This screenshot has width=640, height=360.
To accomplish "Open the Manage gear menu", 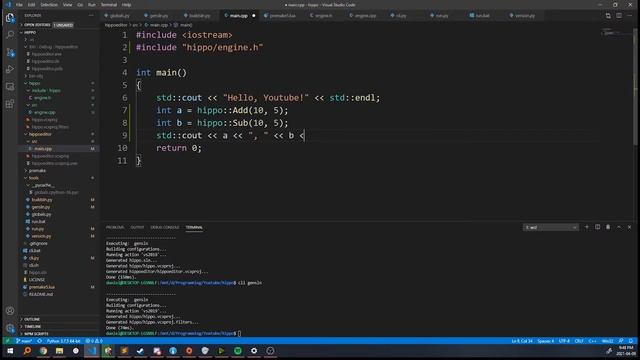I will click(10, 328).
